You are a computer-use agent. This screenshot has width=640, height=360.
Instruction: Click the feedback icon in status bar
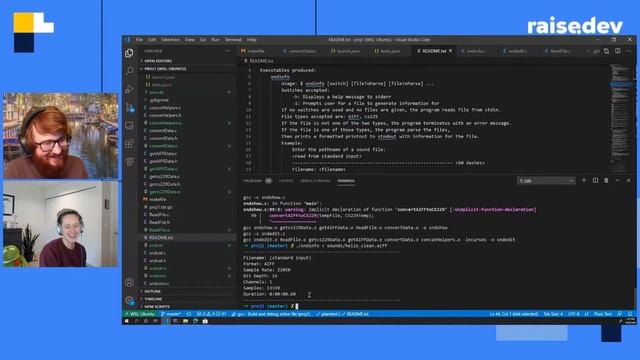point(620,314)
